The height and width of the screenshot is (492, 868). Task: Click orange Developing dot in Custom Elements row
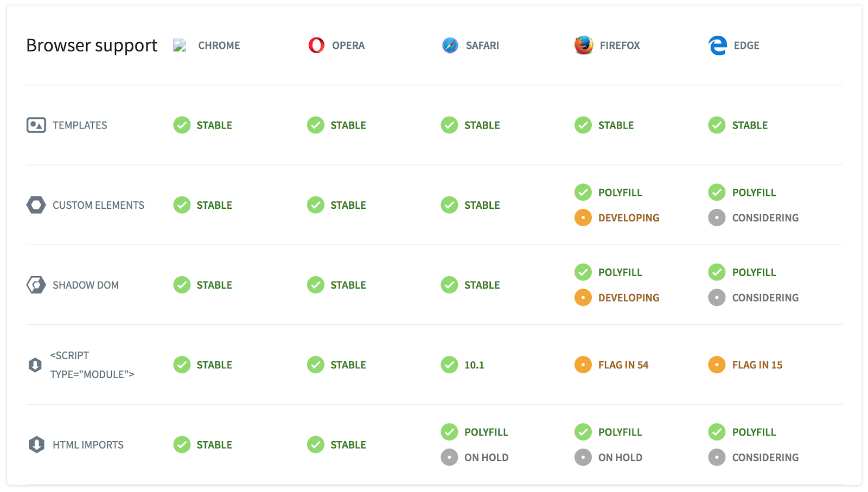583,218
